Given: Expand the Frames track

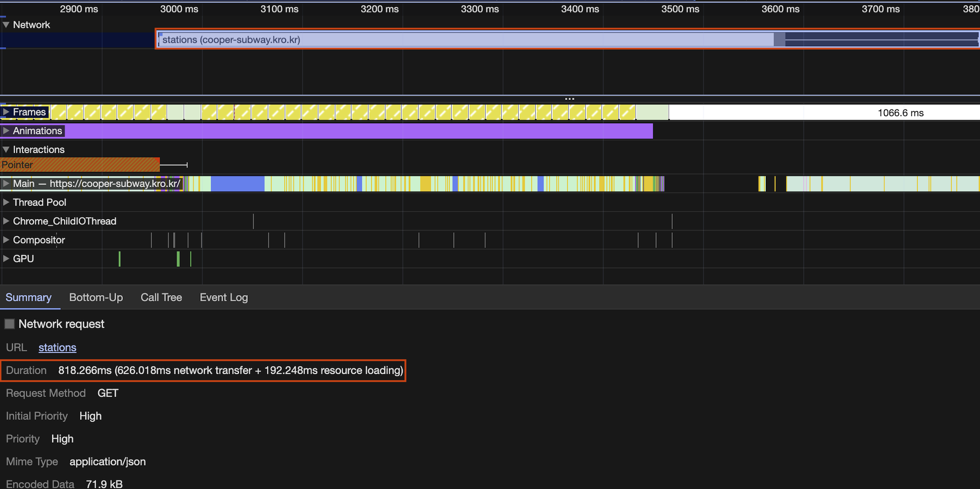Looking at the screenshot, I should [6, 112].
